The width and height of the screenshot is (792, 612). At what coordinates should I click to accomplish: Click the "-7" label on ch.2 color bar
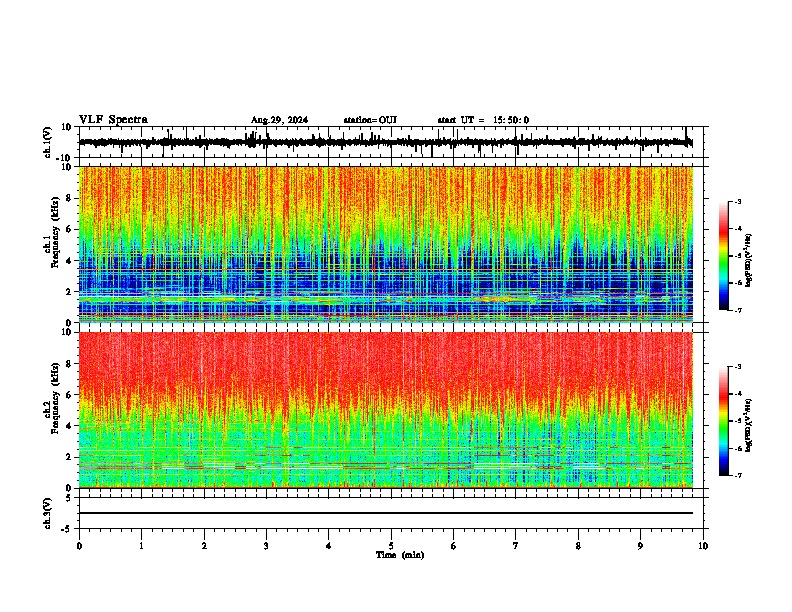click(737, 475)
